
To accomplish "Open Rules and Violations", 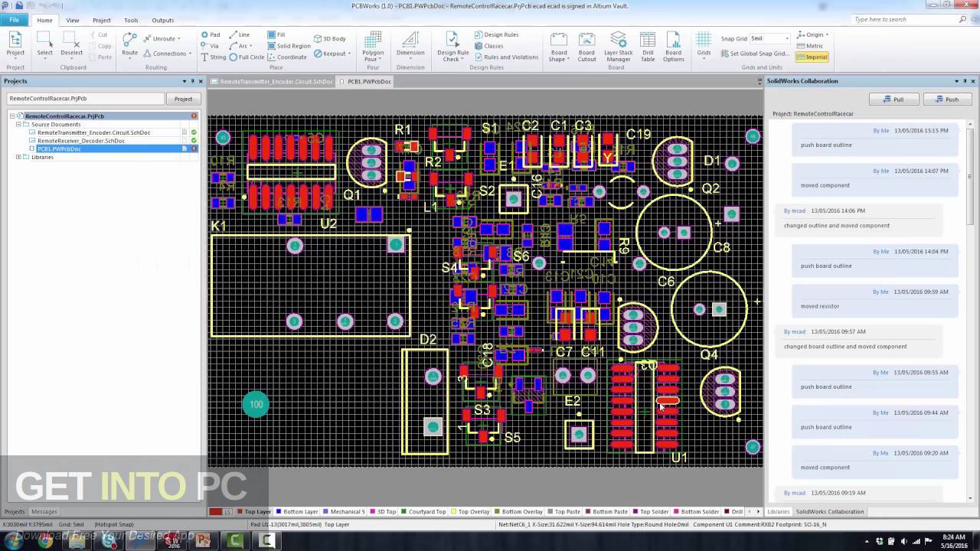I will (x=506, y=57).
